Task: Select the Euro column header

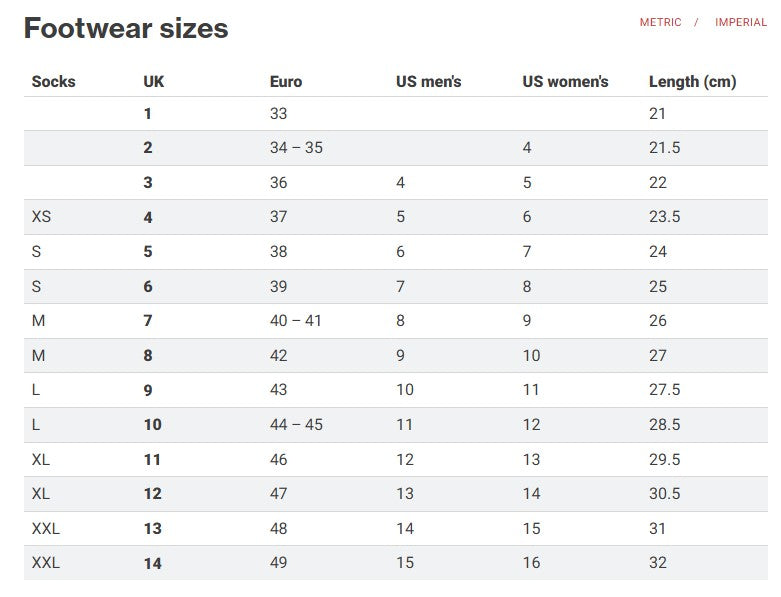Action: (x=285, y=82)
